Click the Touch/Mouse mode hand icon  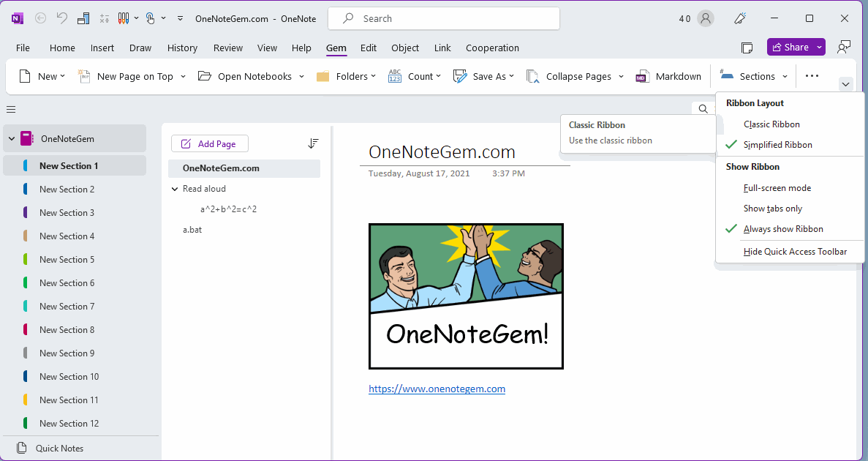coord(151,18)
